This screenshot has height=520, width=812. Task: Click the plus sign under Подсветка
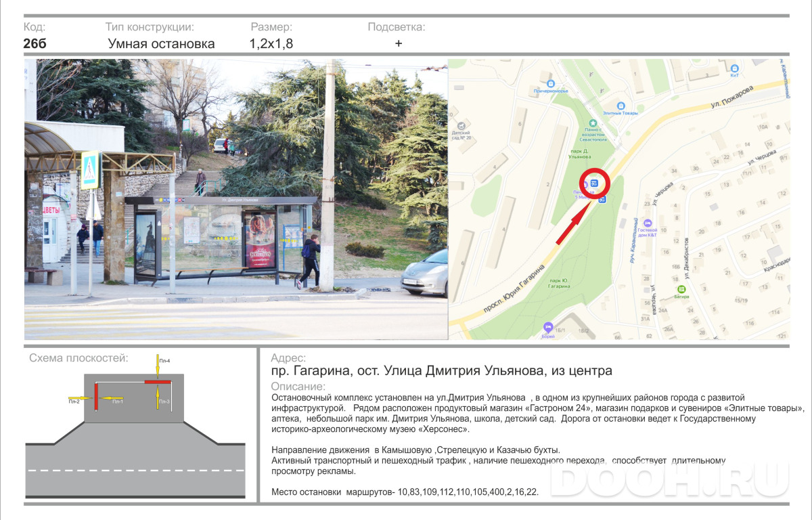[x=399, y=43]
